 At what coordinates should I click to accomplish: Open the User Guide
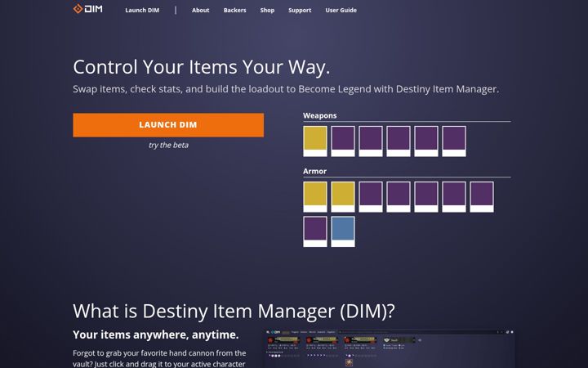click(341, 10)
